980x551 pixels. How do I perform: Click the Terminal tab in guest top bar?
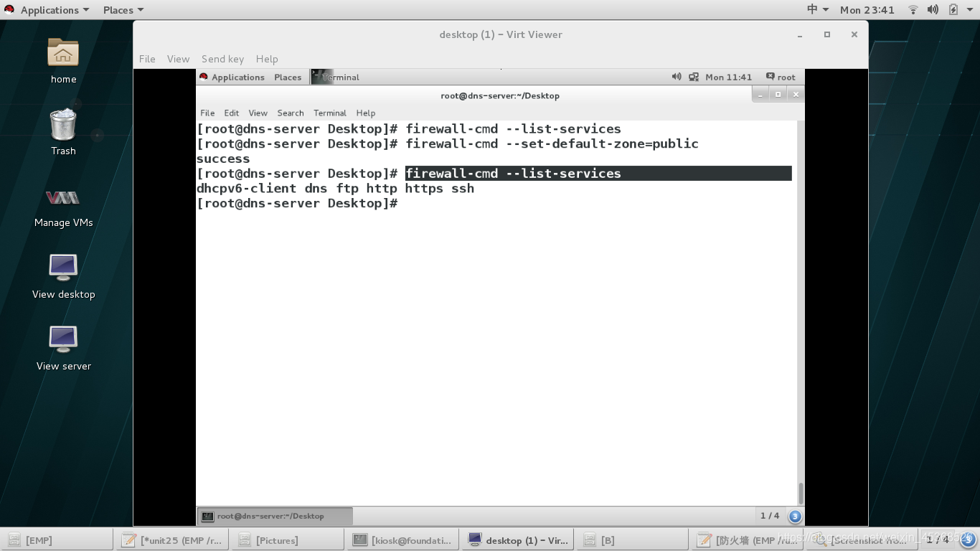tap(336, 77)
